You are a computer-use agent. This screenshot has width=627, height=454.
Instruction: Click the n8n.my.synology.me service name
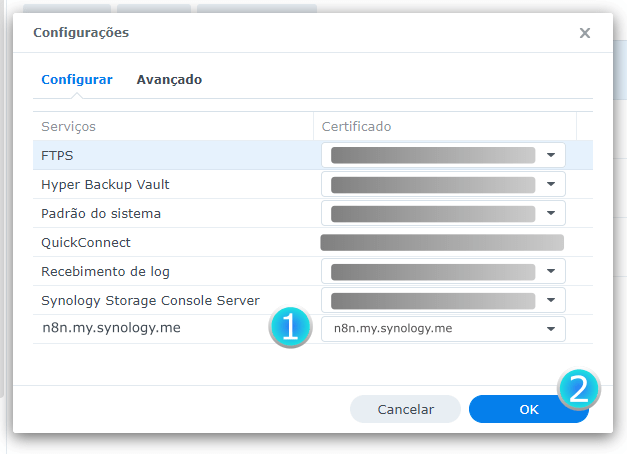(x=111, y=328)
